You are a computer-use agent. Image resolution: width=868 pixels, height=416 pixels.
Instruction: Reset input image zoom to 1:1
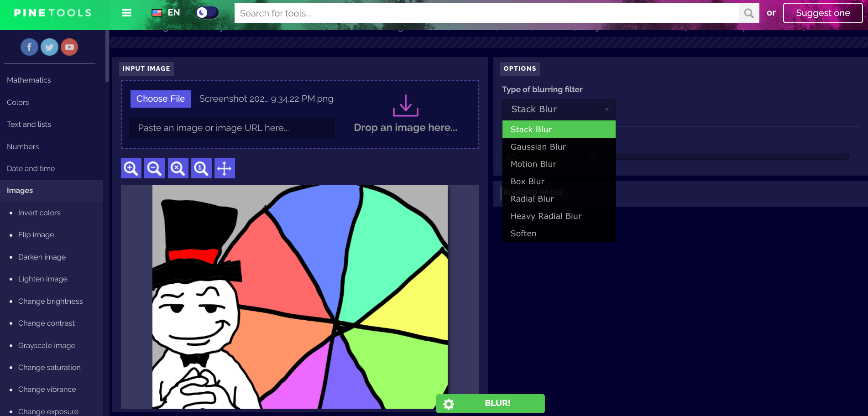click(201, 168)
